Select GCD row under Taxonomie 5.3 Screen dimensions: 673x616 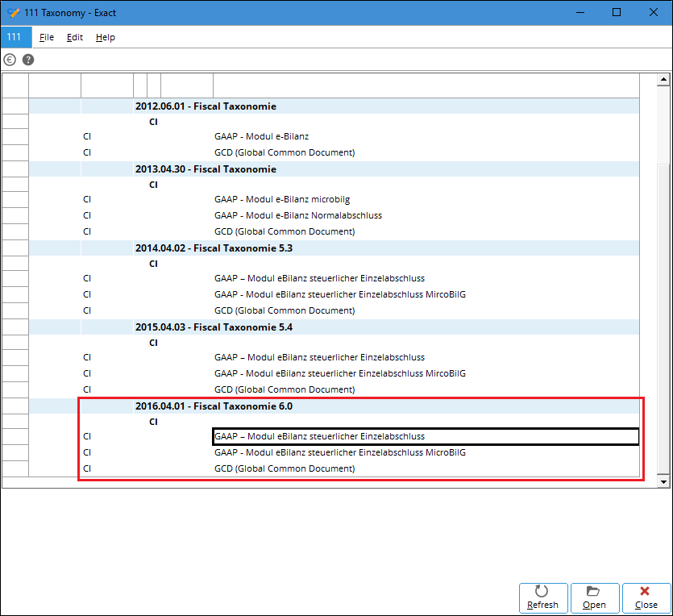334,310
